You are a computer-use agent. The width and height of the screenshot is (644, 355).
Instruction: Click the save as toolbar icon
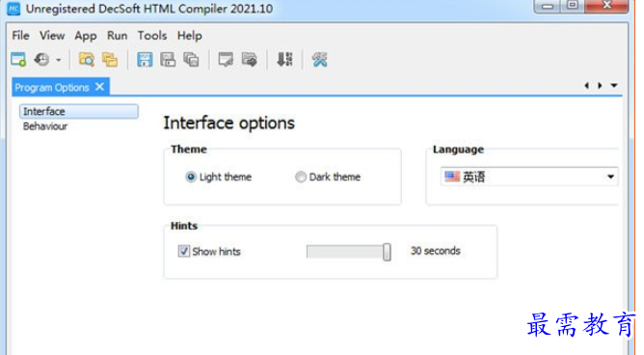[168, 60]
